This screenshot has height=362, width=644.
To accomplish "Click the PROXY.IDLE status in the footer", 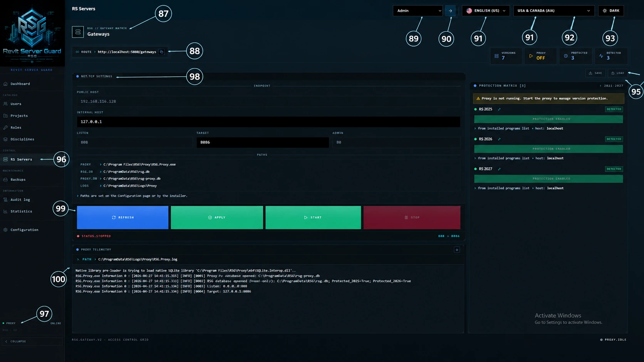I will [x=613, y=340].
